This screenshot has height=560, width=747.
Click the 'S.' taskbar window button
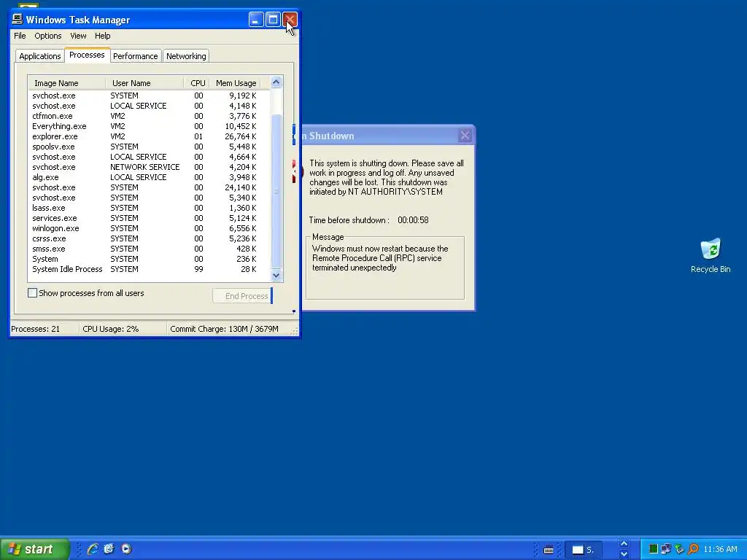pos(583,550)
